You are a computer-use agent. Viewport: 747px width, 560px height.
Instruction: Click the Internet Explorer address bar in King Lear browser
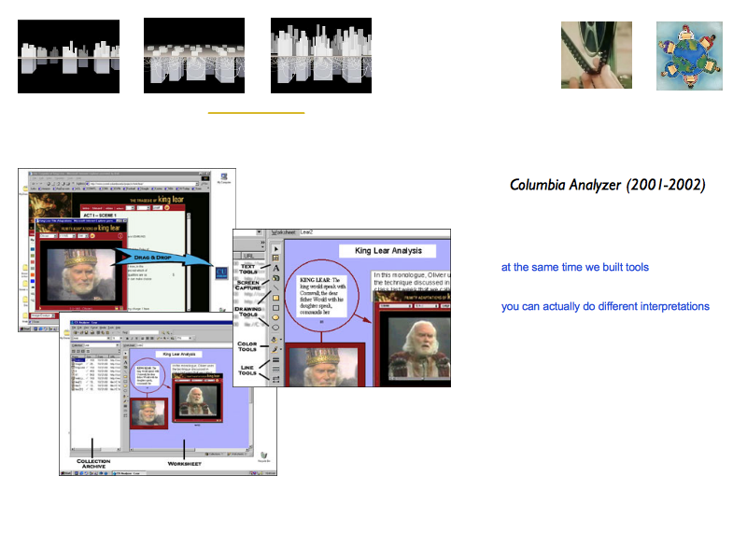[x=142, y=183]
